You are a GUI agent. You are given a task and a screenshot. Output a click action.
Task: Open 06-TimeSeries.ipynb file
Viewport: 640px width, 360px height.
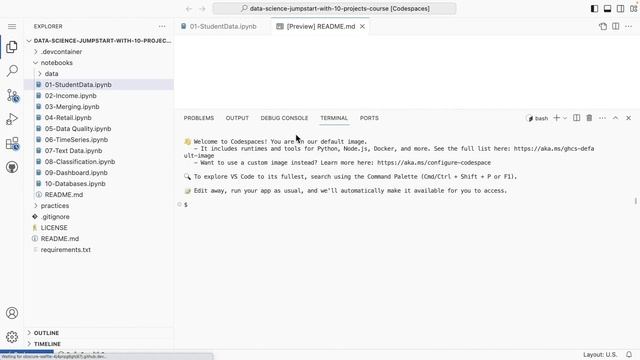coord(99,140)
